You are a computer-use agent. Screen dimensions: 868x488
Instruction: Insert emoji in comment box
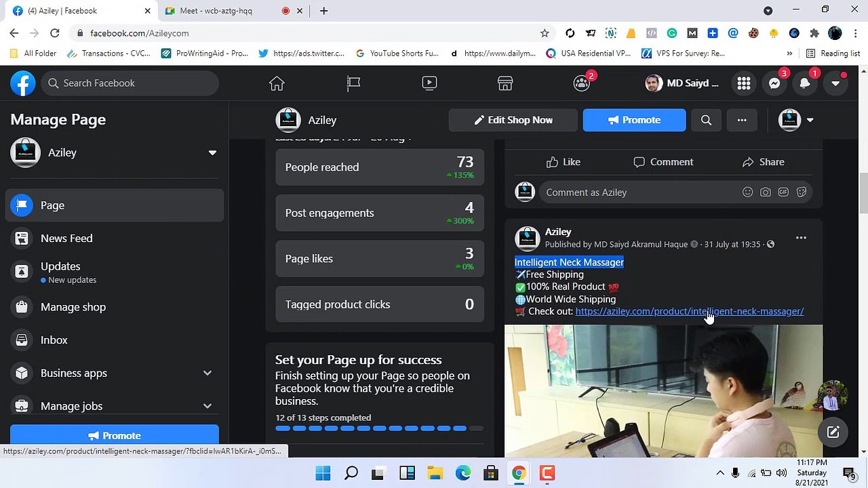click(747, 192)
